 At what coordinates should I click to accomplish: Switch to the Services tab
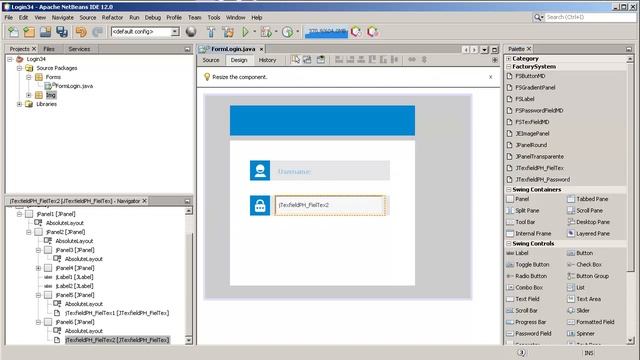point(79,49)
